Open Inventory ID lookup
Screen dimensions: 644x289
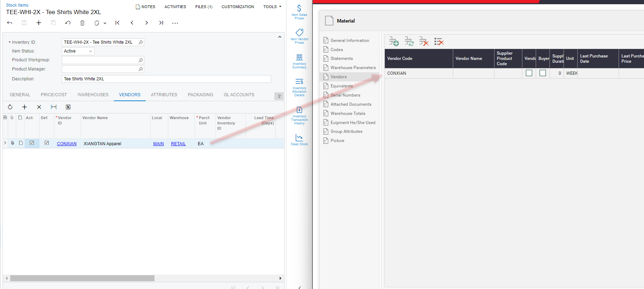point(141,42)
